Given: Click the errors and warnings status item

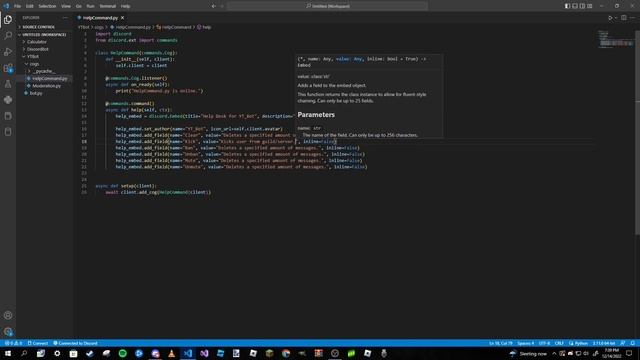Looking at the screenshot, I should [13, 343].
